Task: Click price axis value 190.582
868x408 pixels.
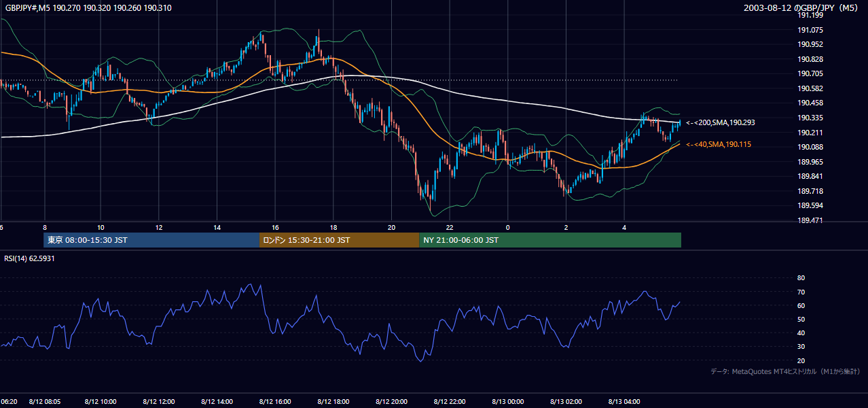Action: pyautogui.click(x=810, y=88)
